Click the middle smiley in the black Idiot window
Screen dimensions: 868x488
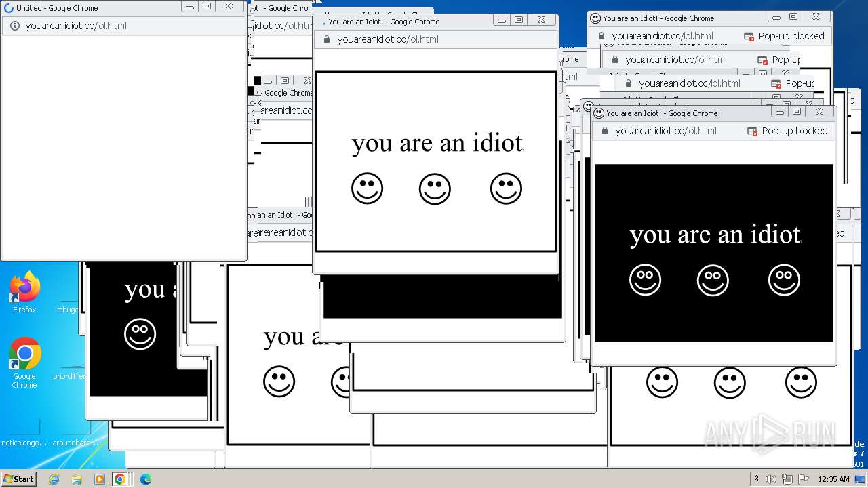click(713, 280)
